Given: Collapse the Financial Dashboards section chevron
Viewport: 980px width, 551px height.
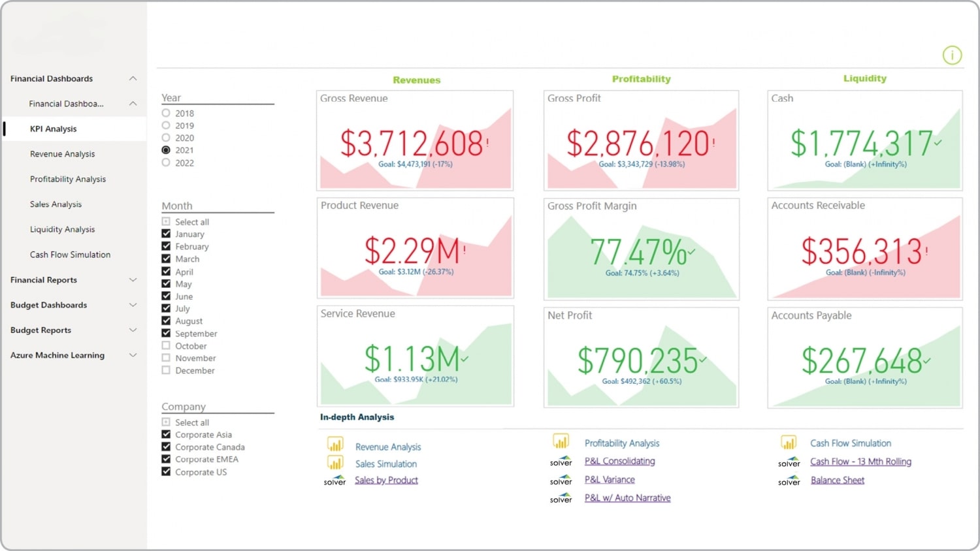Looking at the screenshot, I should coord(133,78).
